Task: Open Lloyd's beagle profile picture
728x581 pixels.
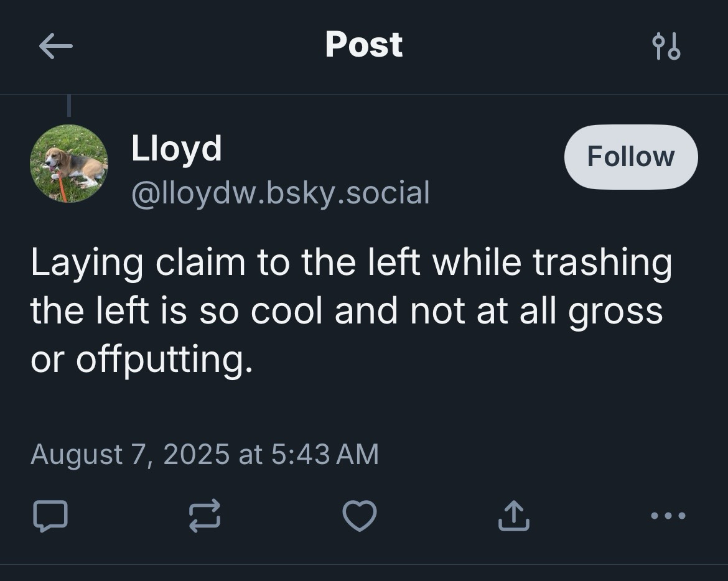Action: (69, 164)
